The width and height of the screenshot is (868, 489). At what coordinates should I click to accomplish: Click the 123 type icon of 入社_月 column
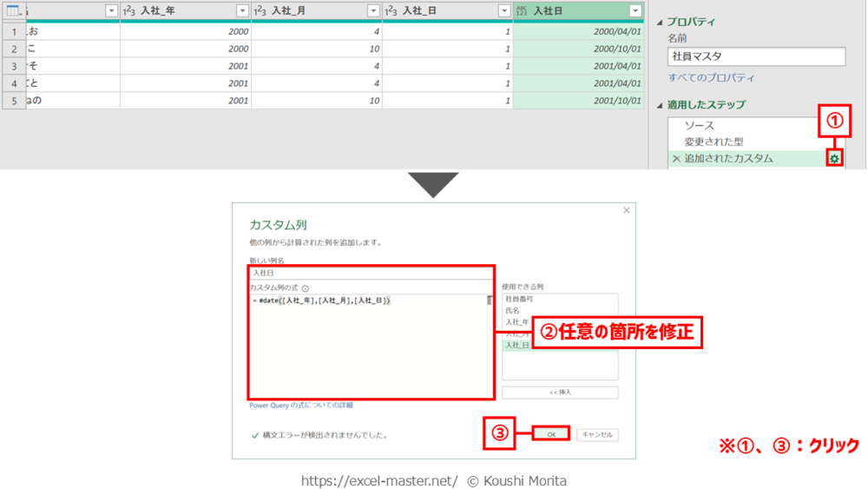[260, 10]
